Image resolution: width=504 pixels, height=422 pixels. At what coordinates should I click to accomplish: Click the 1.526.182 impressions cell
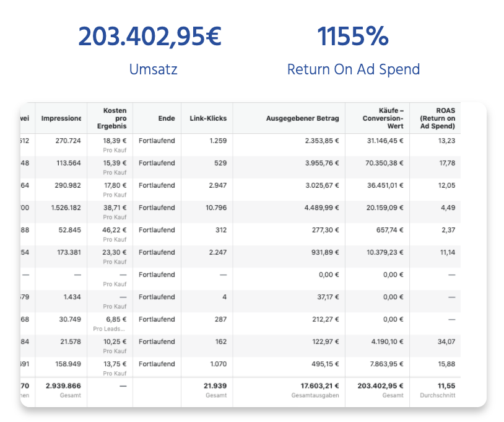point(66,208)
